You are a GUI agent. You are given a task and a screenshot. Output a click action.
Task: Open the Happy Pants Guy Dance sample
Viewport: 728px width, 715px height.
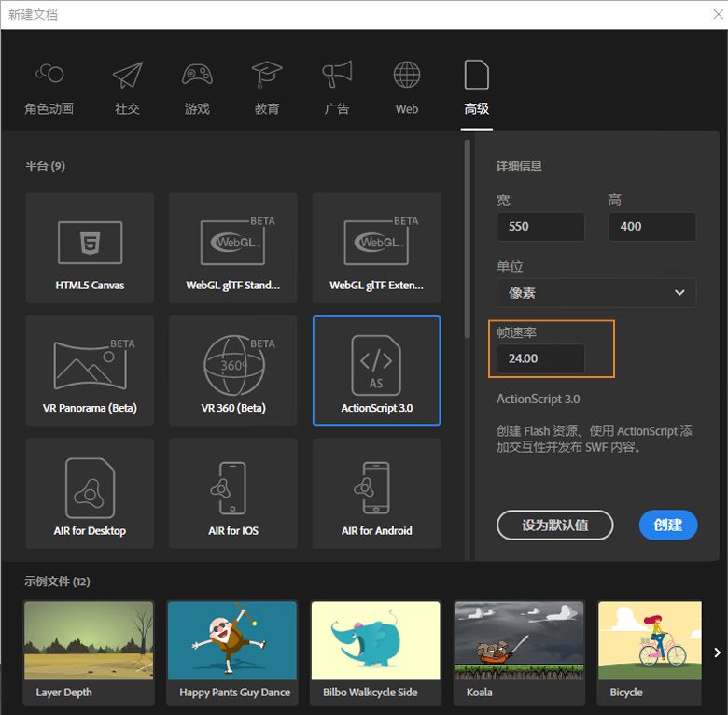pos(232,652)
